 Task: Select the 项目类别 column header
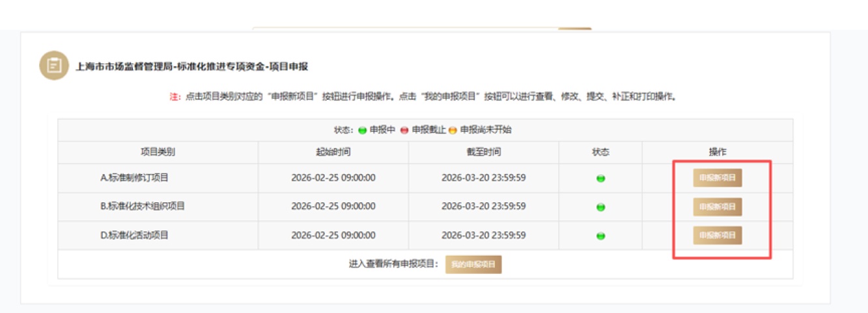(x=158, y=152)
